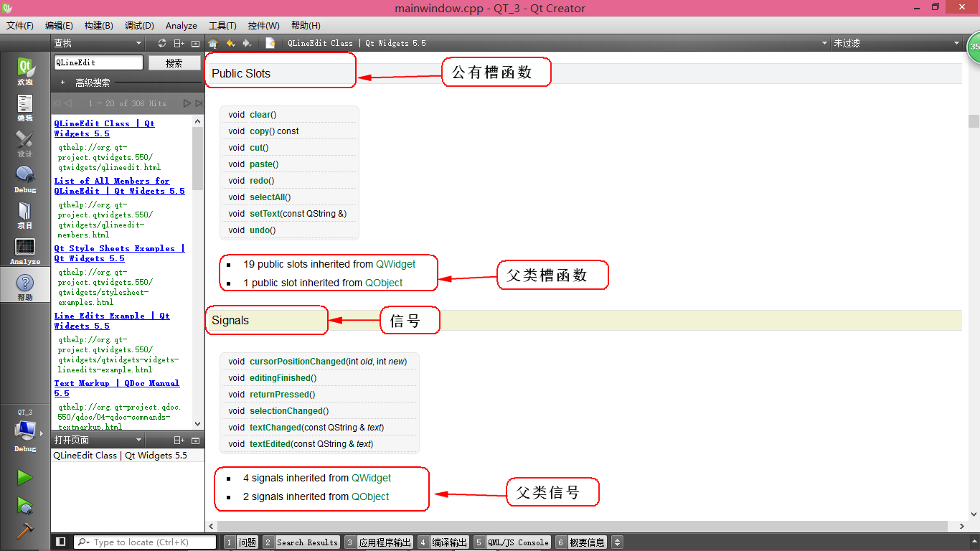
Task: Go back to previous help page
Action: tap(230, 43)
